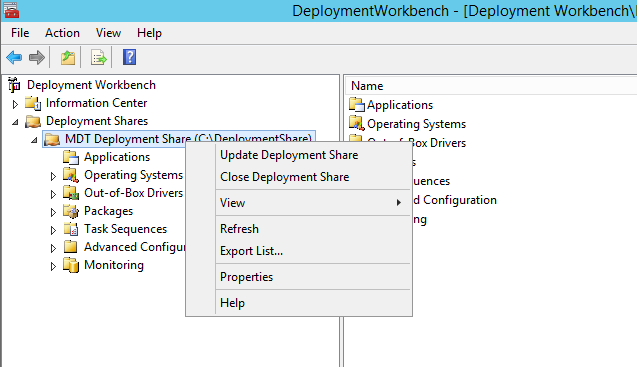
Task: Select Monitoring label in the tree
Action: (x=114, y=265)
